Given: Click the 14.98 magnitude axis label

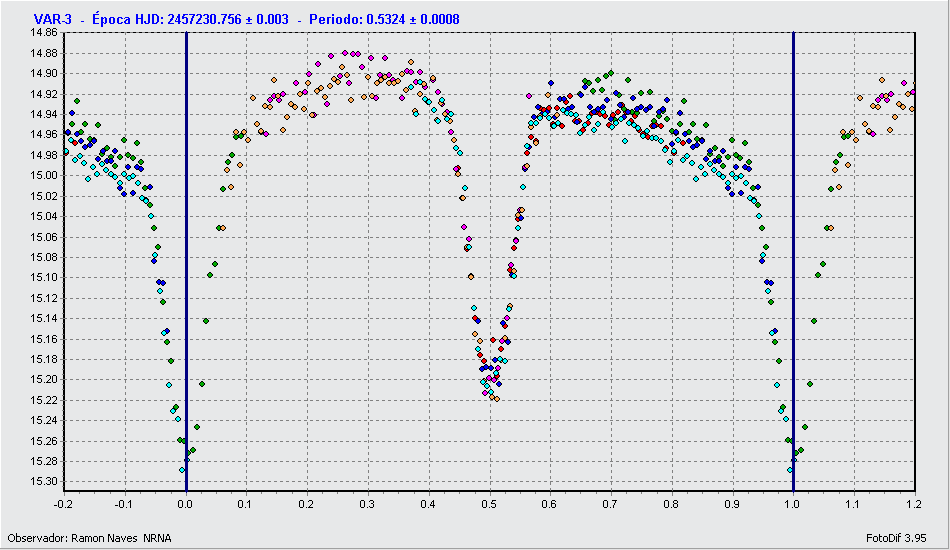Looking at the screenshot, I should coord(44,155).
